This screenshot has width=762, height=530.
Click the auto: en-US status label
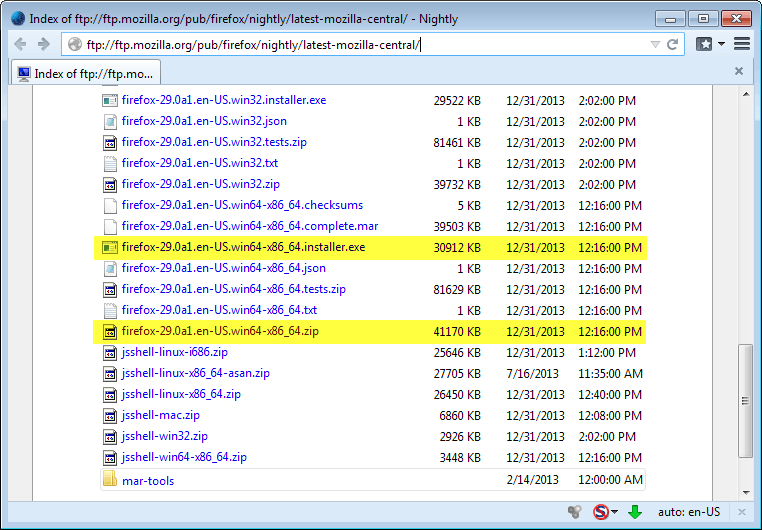click(689, 512)
